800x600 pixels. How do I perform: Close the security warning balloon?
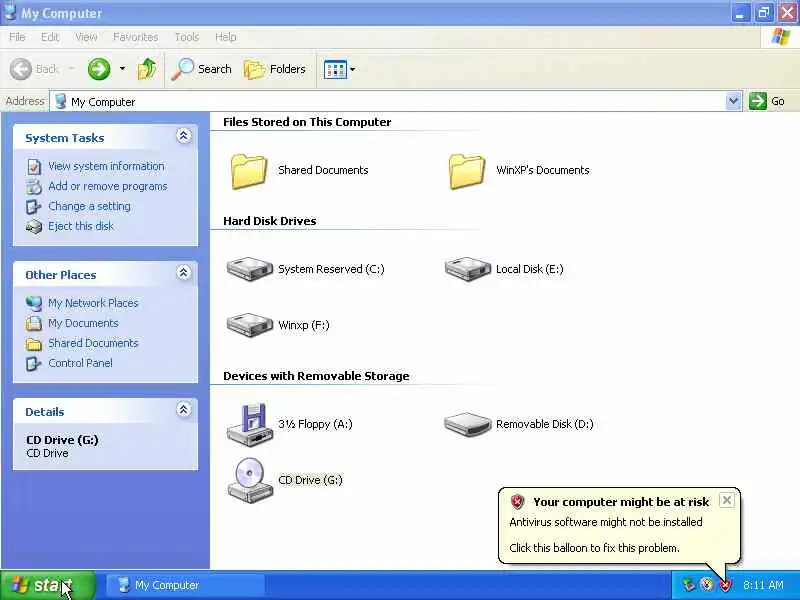(x=727, y=500)
